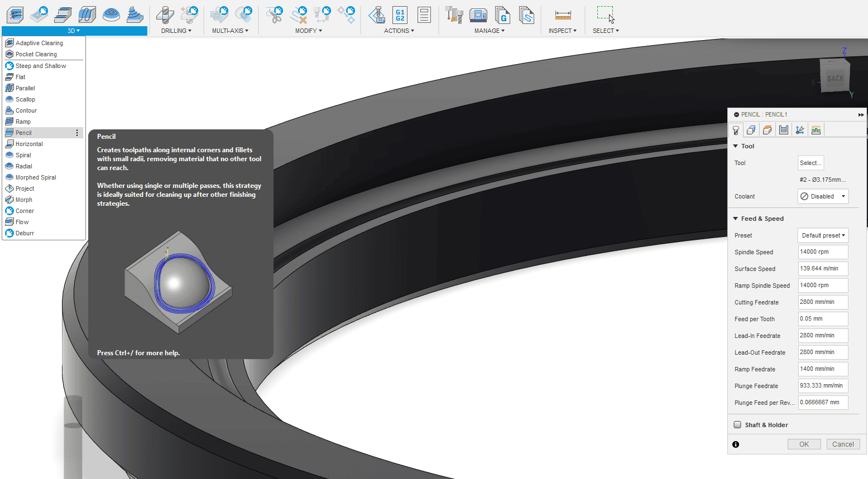Open the Heights tab in Pencil dialog

point(768,130)
